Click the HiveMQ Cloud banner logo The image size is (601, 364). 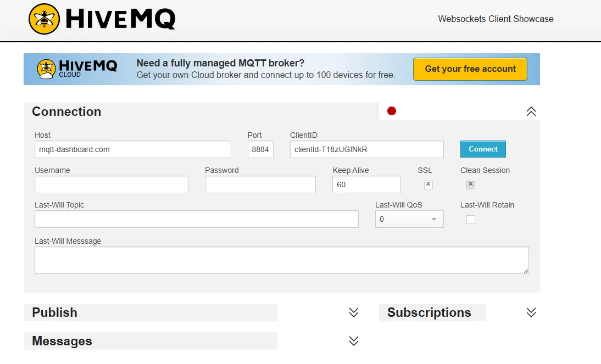point(77,69)
